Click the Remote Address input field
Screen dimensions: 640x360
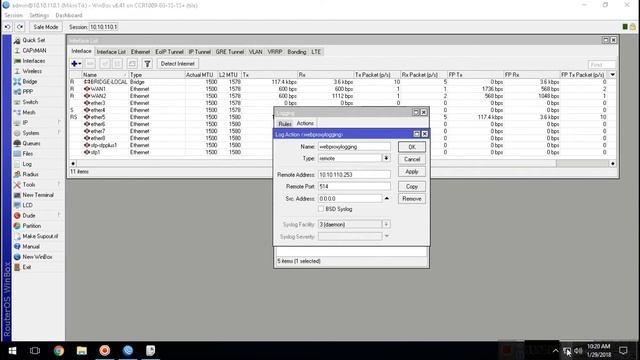(354, 175)
